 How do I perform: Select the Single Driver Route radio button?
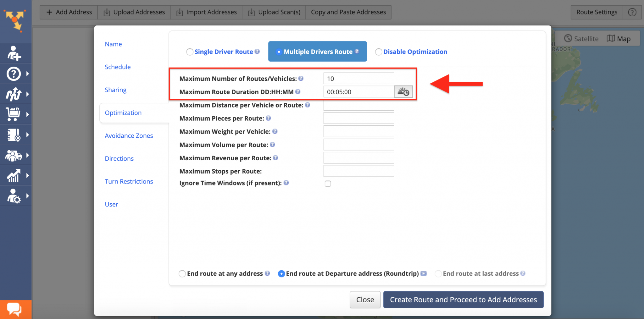pos(190,52)
